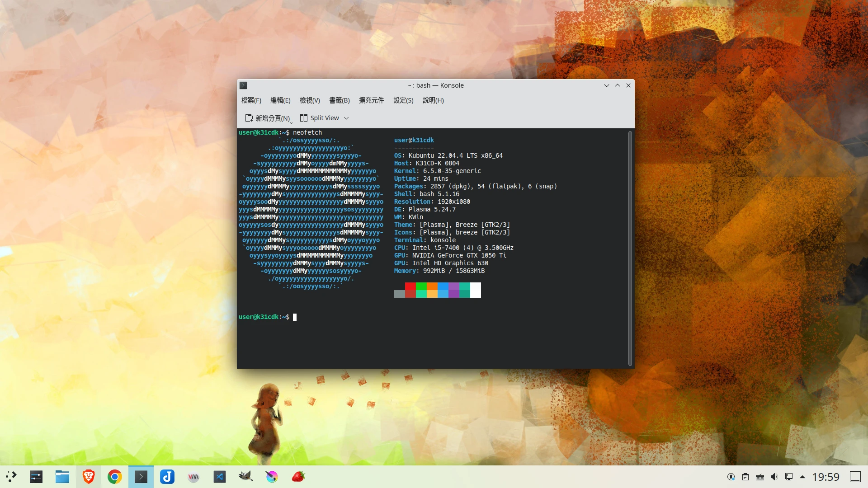This screenshot has width=868, height=488.
Task: Open Brave browser from the taskbar
Action: pyautogui.click(x=89, y=477)
